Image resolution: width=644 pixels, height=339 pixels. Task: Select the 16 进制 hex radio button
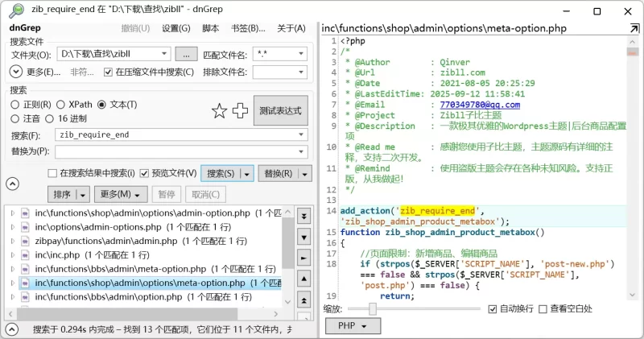click(50, 118)
